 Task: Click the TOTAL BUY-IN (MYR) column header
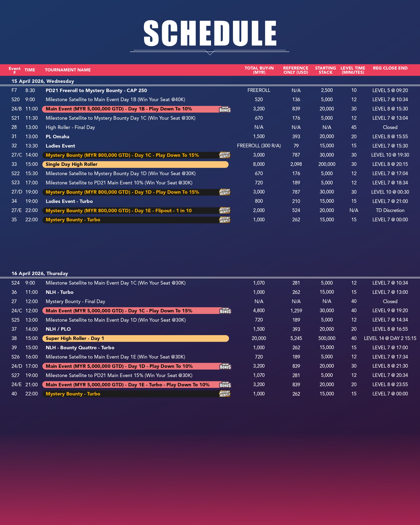tap(259, 70)
